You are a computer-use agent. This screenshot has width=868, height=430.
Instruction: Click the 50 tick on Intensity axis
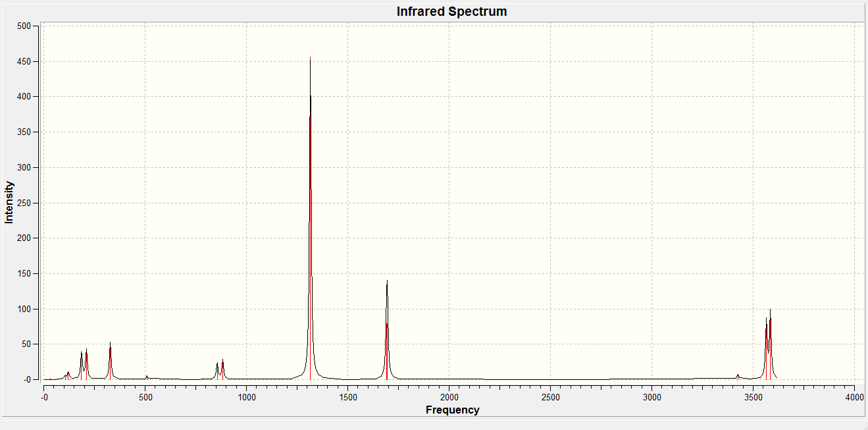tap(26, 344)
